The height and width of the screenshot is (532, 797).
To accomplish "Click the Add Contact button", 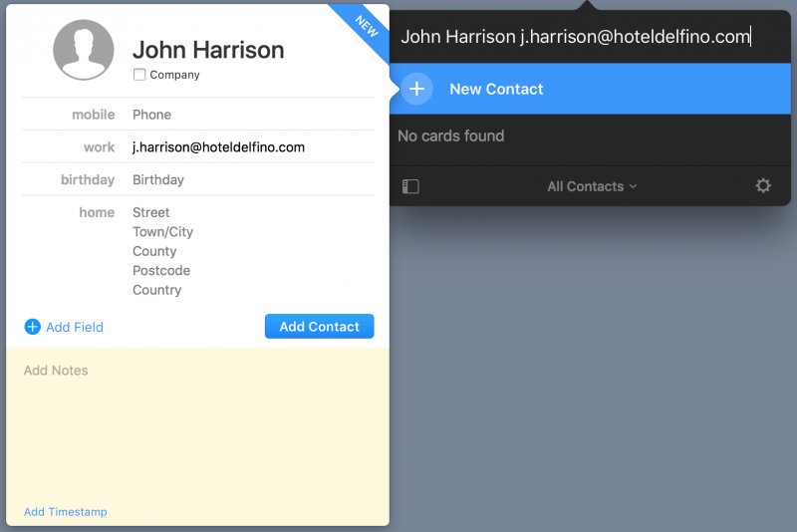I will coord(319,326).
